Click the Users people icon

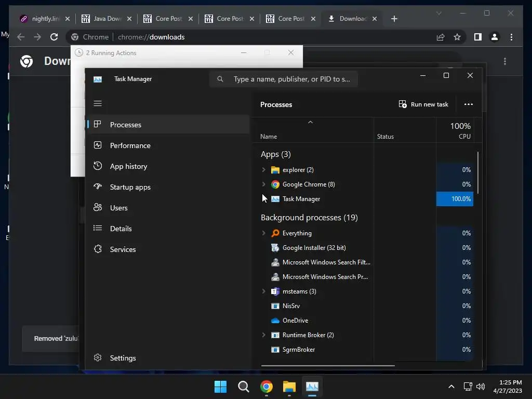(98, 207)
